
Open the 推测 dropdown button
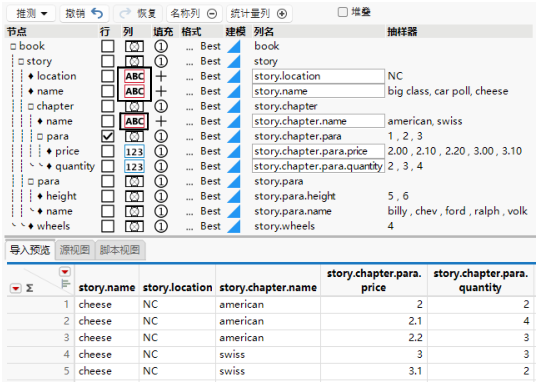(x=31, y=13)
